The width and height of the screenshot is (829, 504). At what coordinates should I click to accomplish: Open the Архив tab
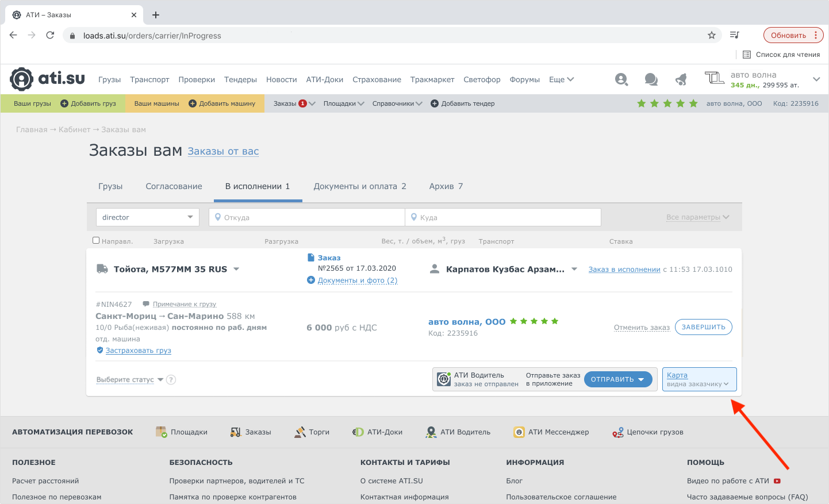[x=446, y=186]
